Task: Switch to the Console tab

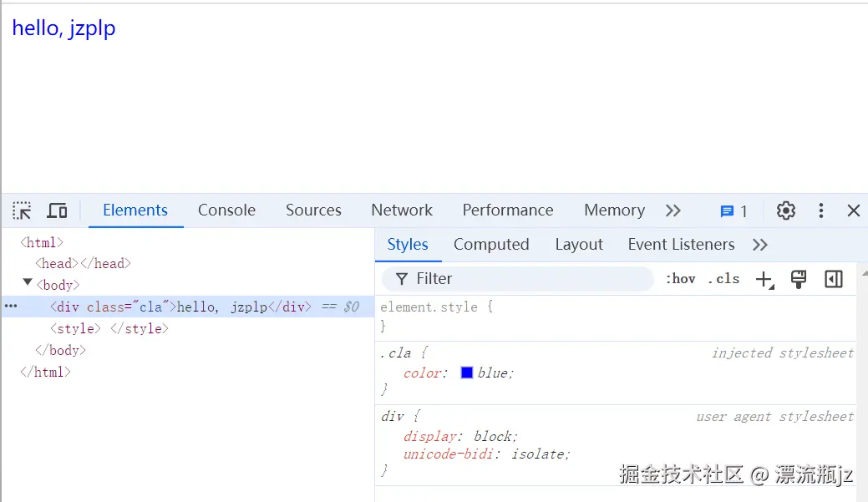Action: [x=226, y=210]
